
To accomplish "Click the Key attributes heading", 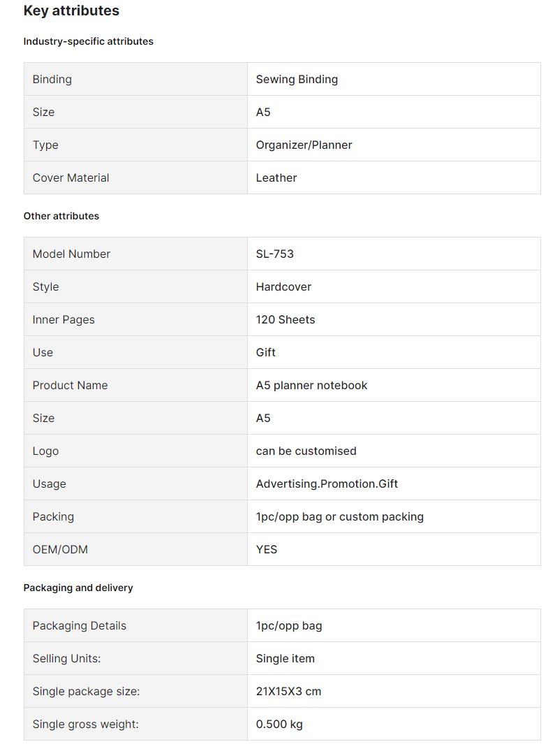I will [x=71, y=10].
